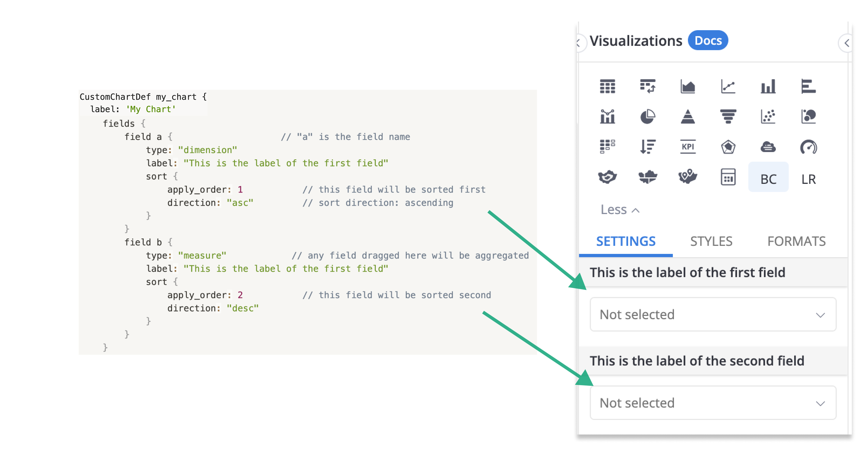Pick the Column chart visualization
Screen dimensions: 868x455
[768, 87]
